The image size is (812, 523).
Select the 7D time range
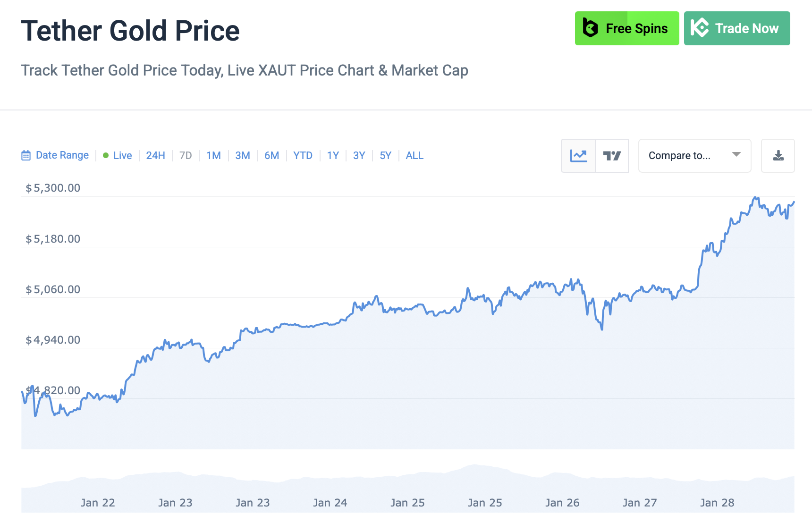tap(186, 156)
